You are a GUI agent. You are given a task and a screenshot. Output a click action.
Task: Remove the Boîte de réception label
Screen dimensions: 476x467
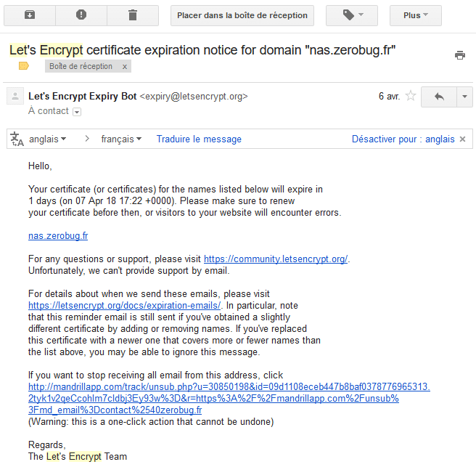(125, 67)
